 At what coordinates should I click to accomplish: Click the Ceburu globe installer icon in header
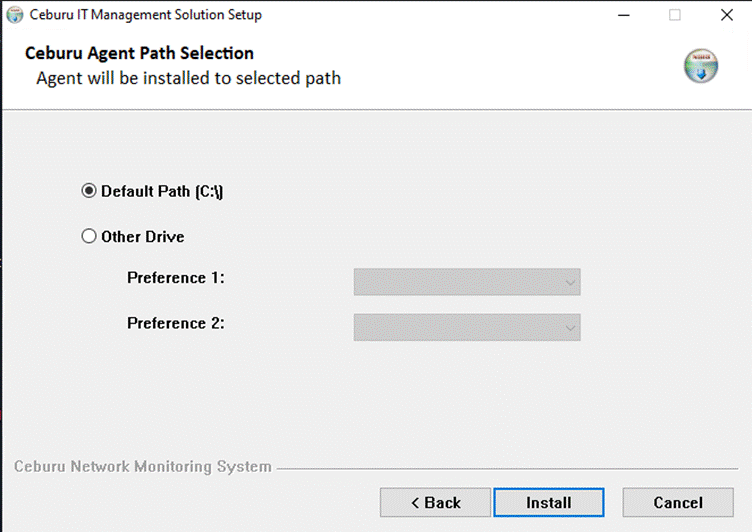coord(701,66)
